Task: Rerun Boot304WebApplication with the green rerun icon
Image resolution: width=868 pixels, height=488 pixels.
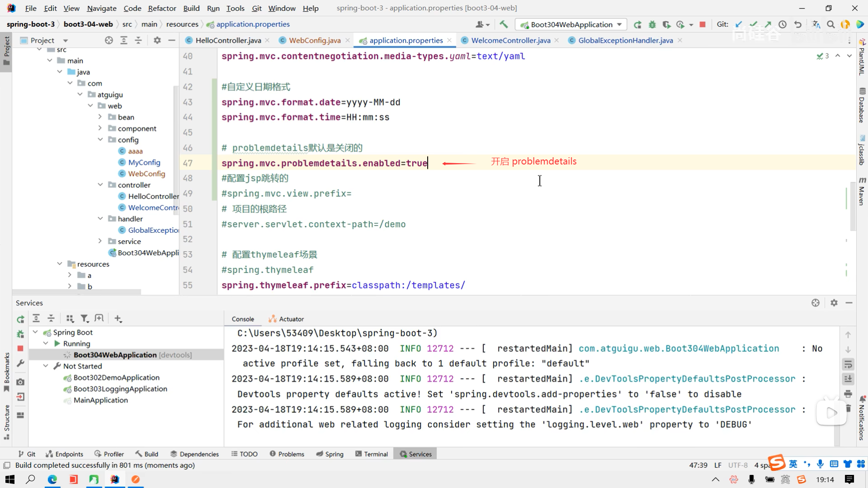Action: coord(637,24)
